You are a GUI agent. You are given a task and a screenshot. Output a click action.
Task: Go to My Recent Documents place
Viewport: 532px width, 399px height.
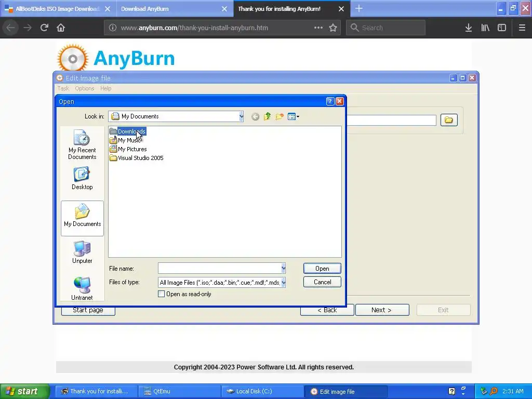tap(82, 144)
